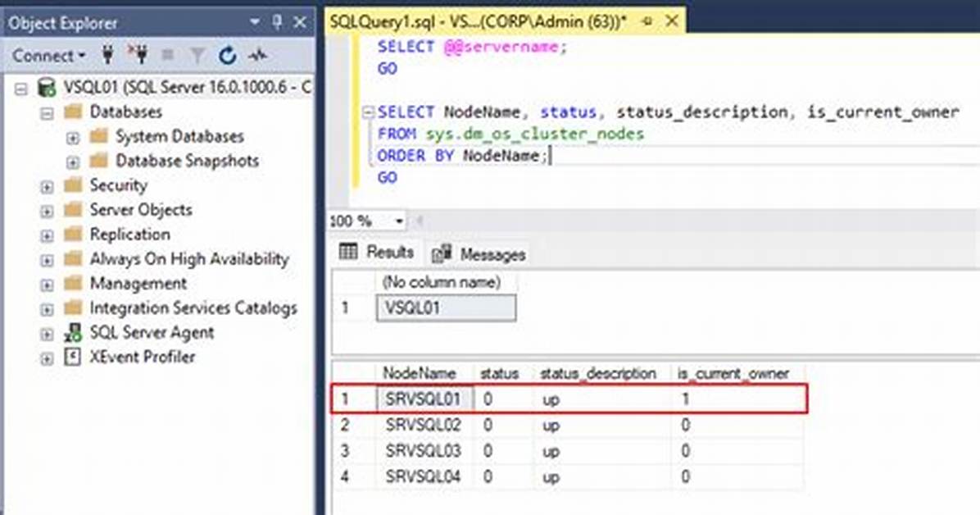980x515 pixels.
Task: Select Database Snapshots in the tree
Action: pyautogui.click(x=187, y=161)
